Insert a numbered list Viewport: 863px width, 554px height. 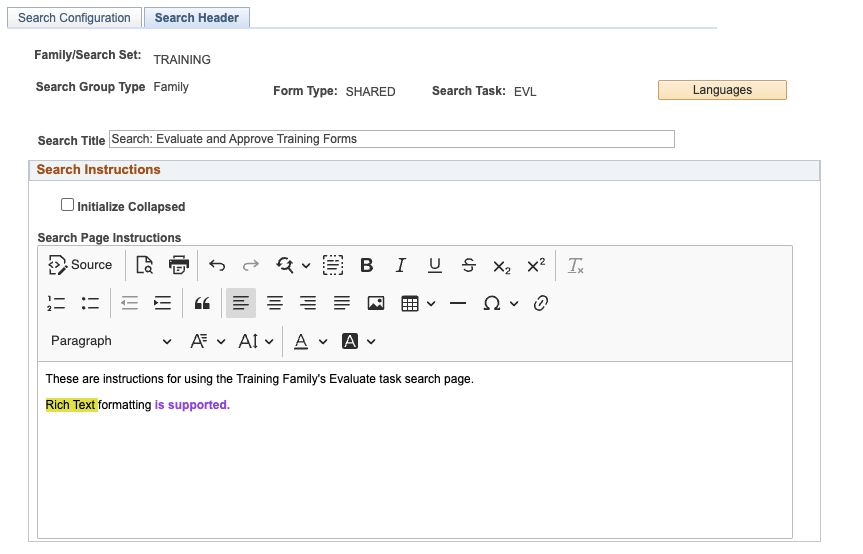click(x=56, y=303)
